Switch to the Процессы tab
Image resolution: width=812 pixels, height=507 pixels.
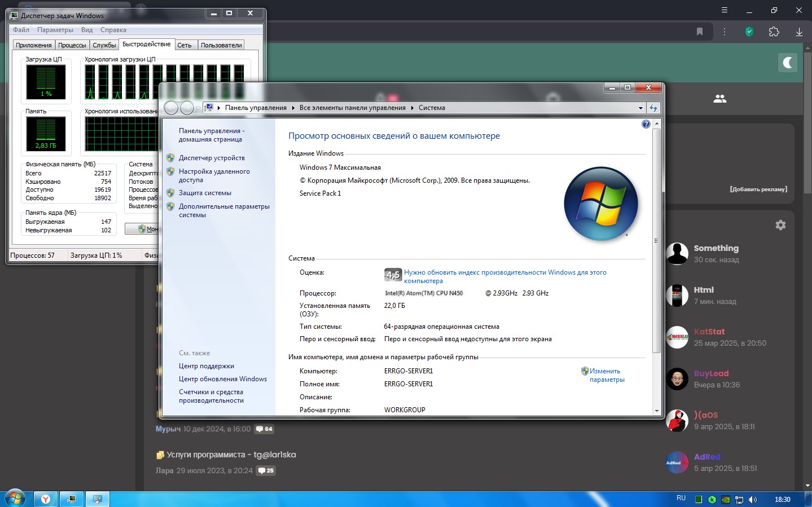[72, 45]
